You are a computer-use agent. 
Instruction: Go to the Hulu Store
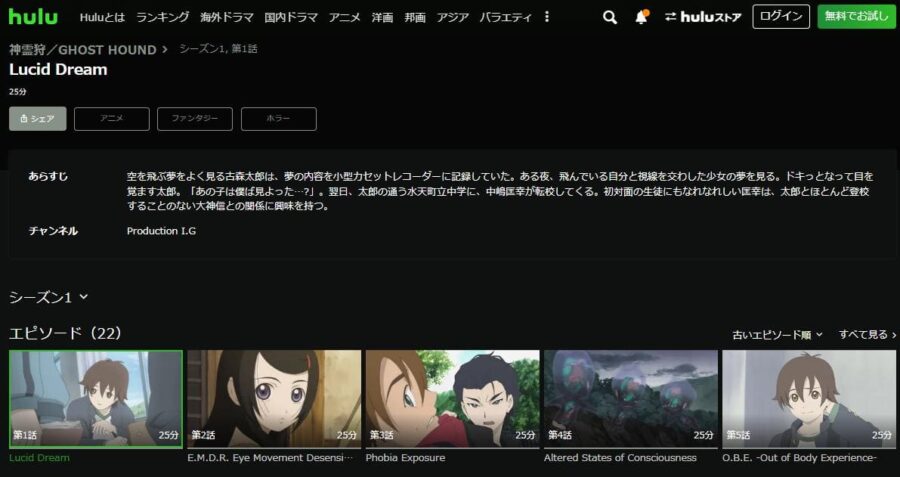coord(703,17)
